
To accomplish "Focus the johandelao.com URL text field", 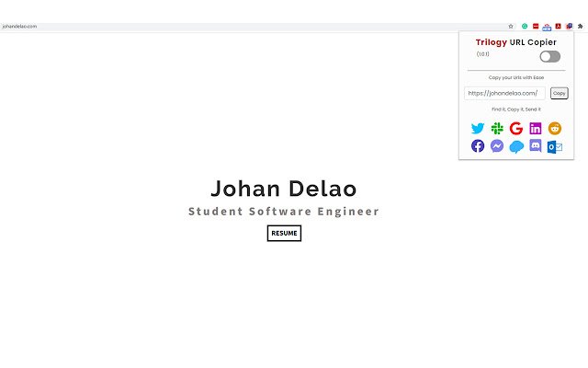I will pos(504,93).
